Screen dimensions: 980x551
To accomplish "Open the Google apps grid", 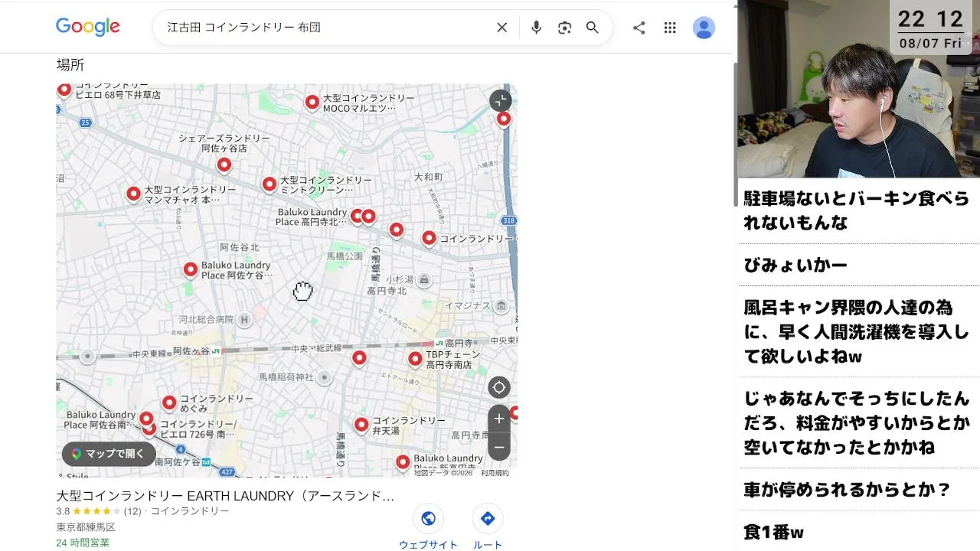I will 670,28.
